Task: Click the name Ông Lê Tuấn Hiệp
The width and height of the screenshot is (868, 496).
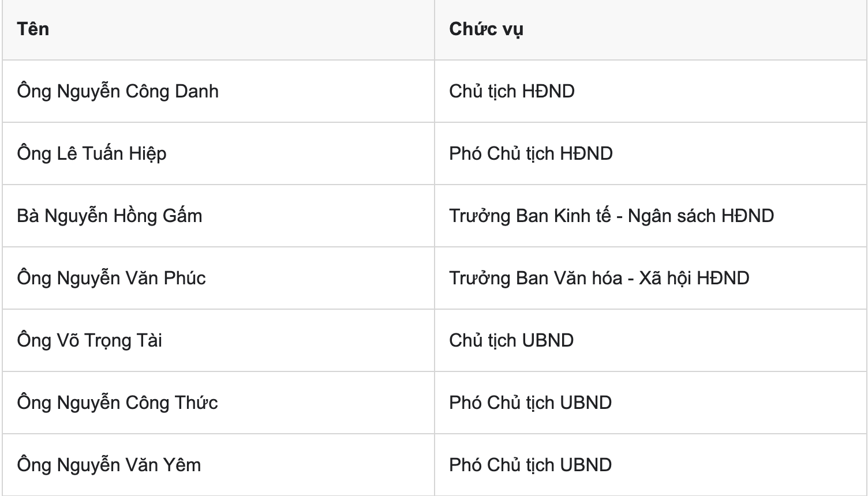Action: click(92, 154)
